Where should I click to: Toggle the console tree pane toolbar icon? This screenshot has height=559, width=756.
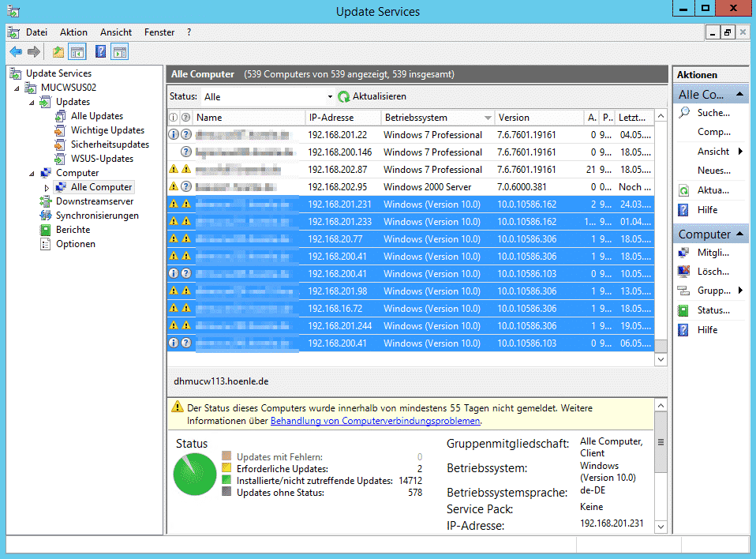(77, 51)
